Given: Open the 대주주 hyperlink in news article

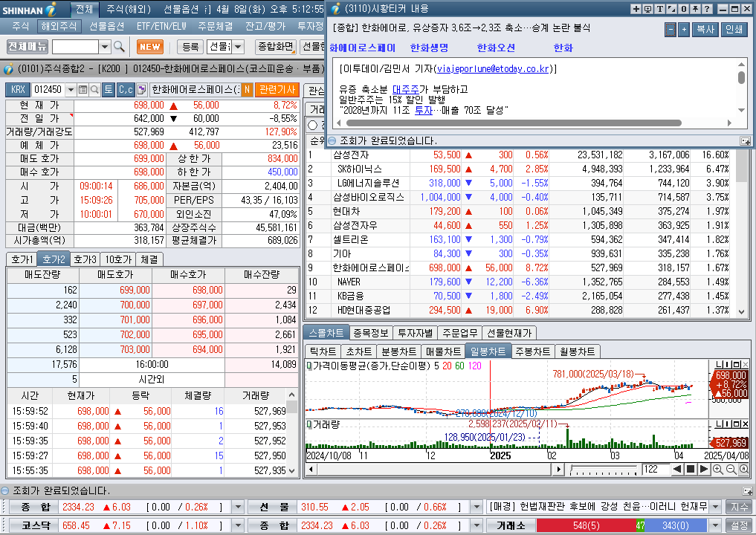Looking at the screenshot, I should click(405, 89).
